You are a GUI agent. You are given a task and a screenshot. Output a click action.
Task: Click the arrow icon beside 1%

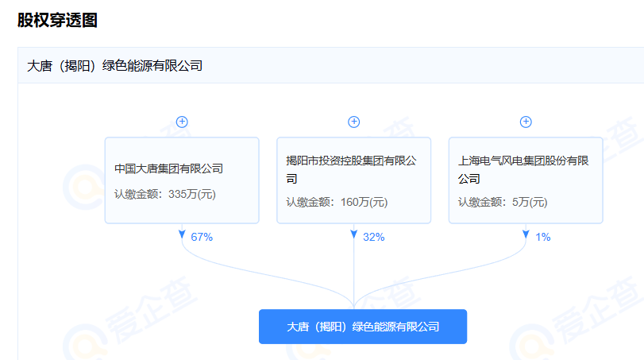click(x=526, y=235)
